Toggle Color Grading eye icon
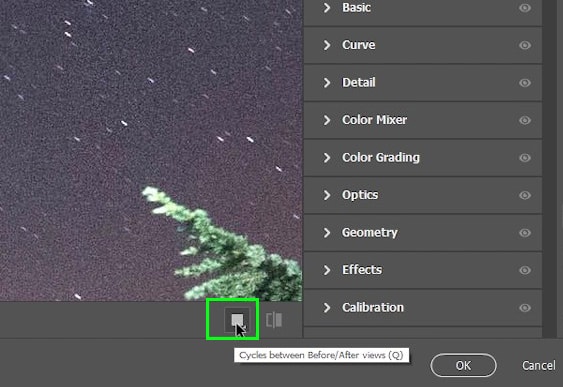Image resolution: width=563 pixels, height=387 pixels. pos(525,158)
